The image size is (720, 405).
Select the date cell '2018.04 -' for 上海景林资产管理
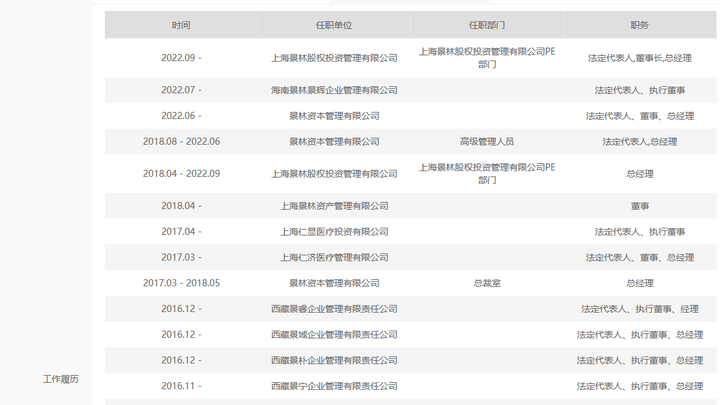pyautogui.click(x=181, y=206)
